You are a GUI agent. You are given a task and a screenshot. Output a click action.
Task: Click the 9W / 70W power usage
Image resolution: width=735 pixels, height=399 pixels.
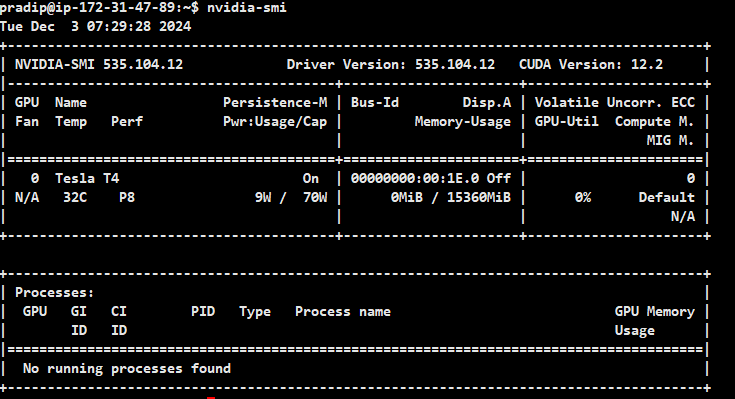(x=291, y=197)
